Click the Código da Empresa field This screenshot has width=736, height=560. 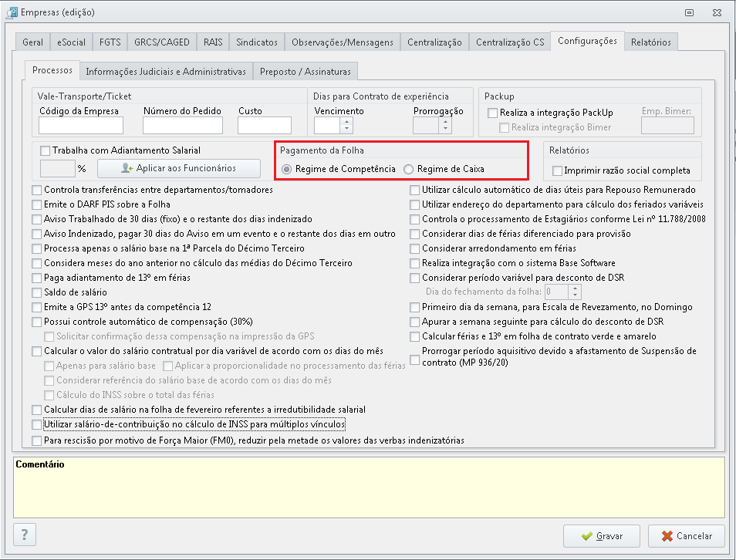[81, 125]
